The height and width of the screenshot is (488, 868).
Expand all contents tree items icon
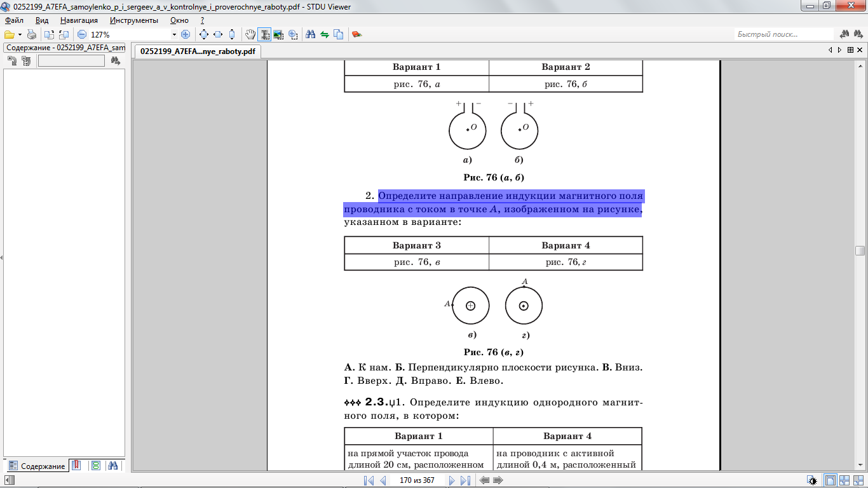(12, 60)
